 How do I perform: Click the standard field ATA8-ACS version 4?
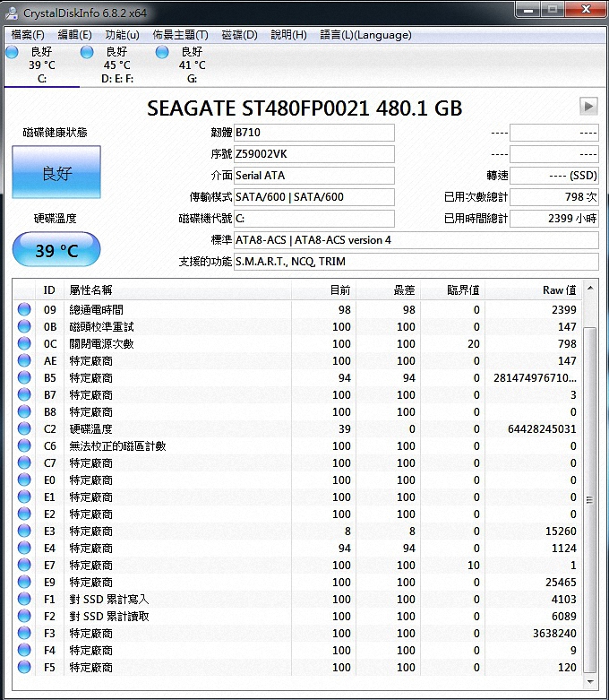pyautogui.click(x=416, y=240)
